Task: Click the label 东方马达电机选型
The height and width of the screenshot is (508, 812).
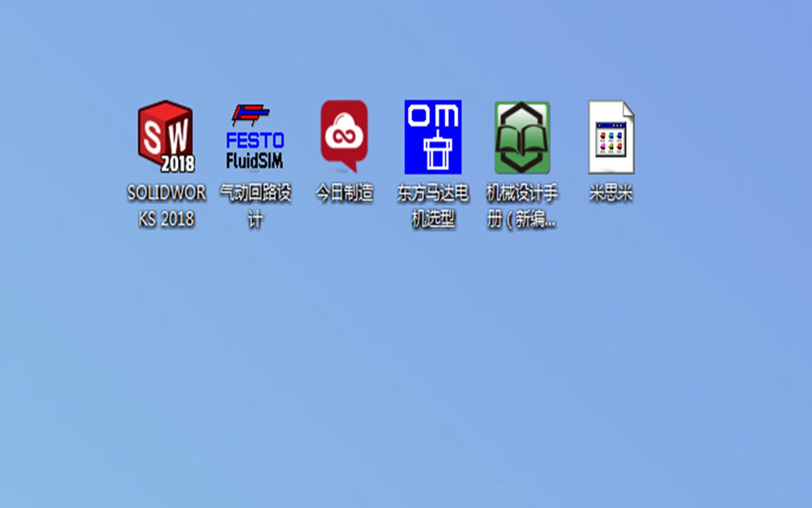Action: pos(433,206)
